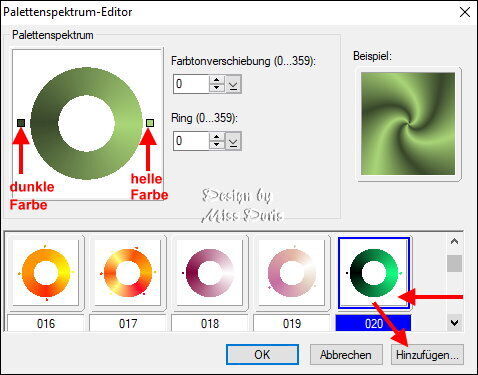The image size is (478, 375).
Task: Decrease the Farbtonverschiebung value with down arrow
Action: (x=217, y=88)
